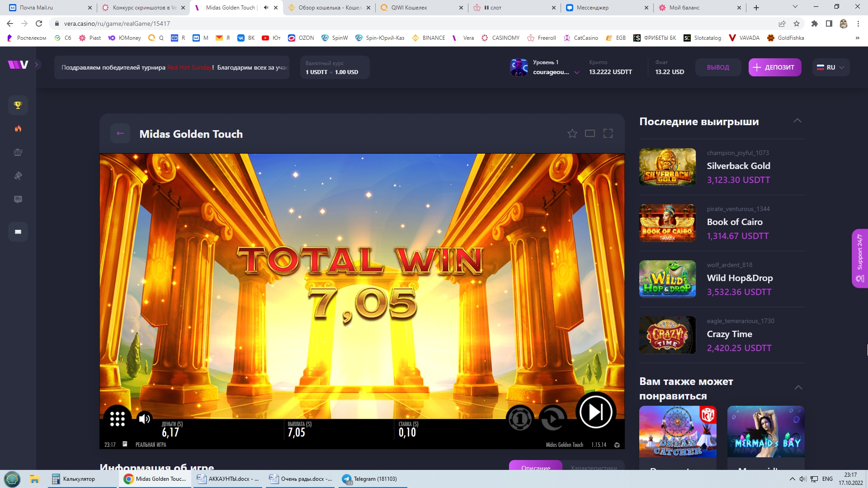The height and width of the screenshot is (488, 868).
Task: Open the chat bubble sidebar icon
Action: pyautogui.click(x=18, y=199)
